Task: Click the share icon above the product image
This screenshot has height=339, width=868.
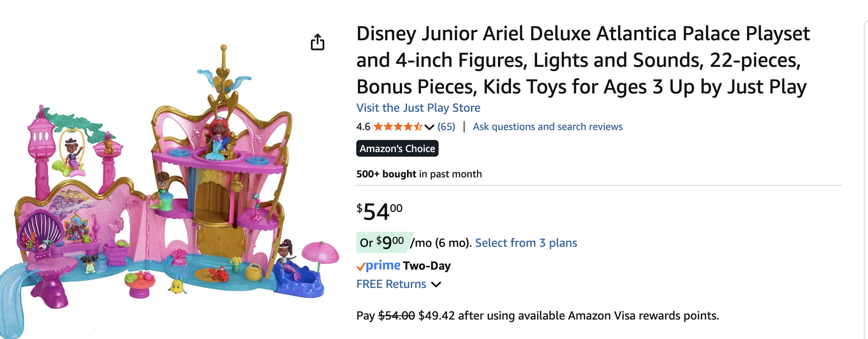Action: click(x=317, y=42)
